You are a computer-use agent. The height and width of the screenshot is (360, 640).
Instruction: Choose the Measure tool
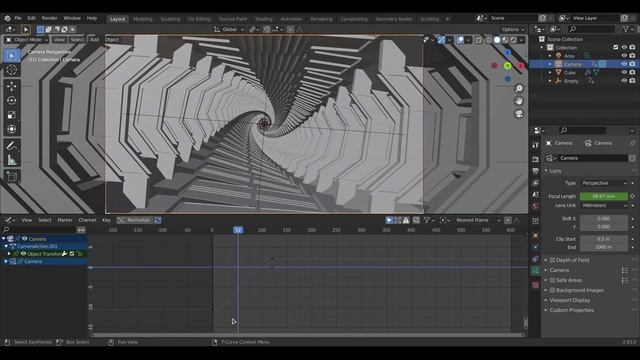coord(11,160)
